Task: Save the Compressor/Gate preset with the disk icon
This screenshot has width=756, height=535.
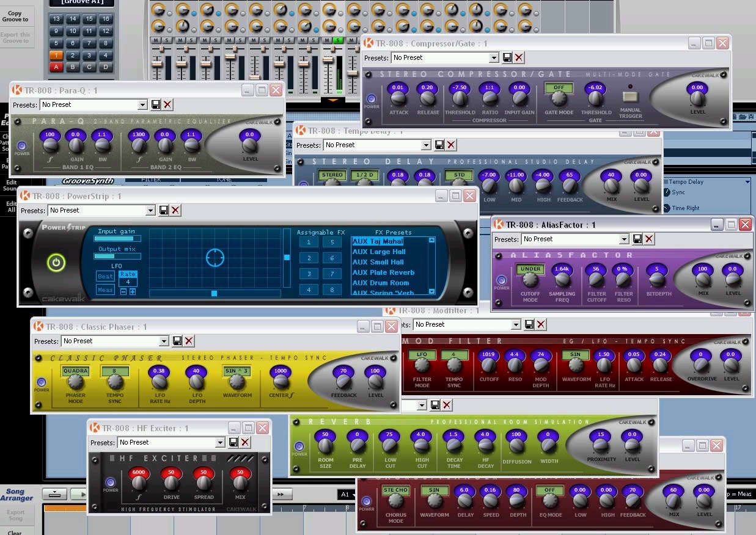Action: point(507,57)
